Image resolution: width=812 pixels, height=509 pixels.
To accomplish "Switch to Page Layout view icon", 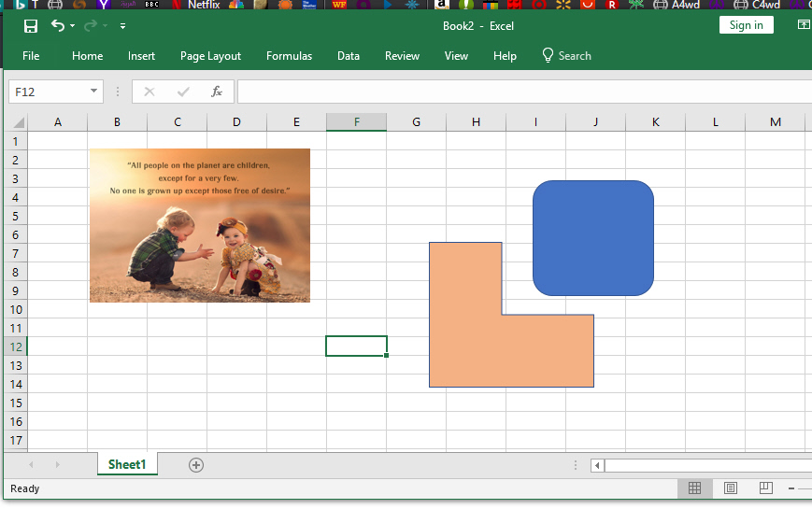I will pos(731,488).
